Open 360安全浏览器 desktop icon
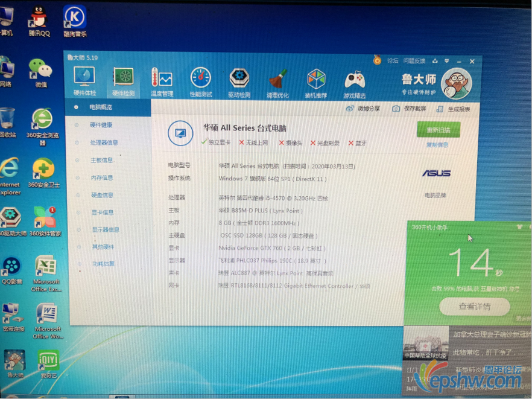Viewport: 532px width, 399px height. point(42,127)
